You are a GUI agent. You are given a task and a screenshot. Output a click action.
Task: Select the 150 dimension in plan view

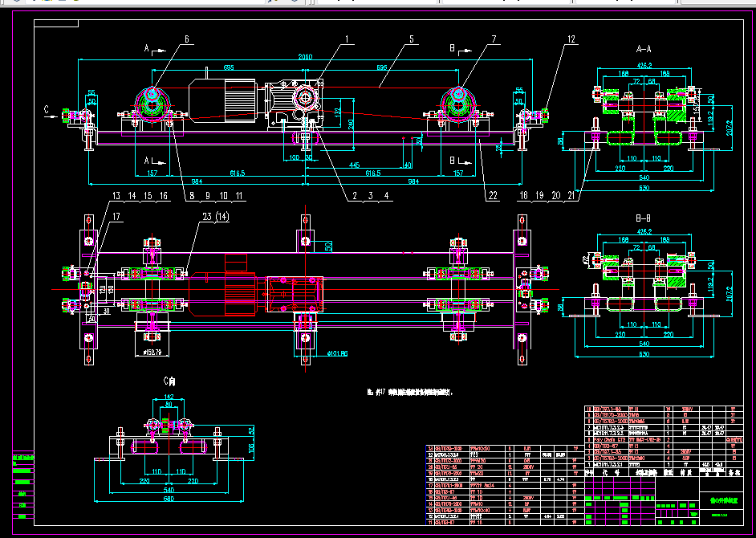point(111,290)
